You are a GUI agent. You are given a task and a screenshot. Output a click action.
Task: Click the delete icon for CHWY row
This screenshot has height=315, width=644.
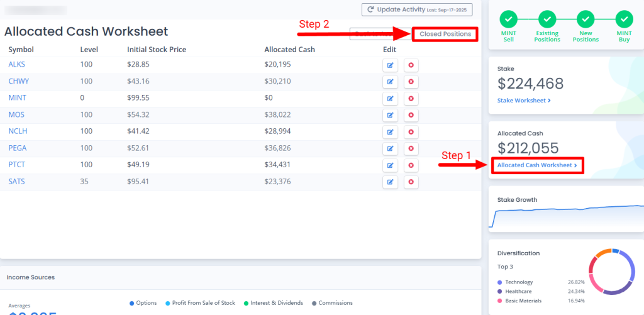(411, 82)
